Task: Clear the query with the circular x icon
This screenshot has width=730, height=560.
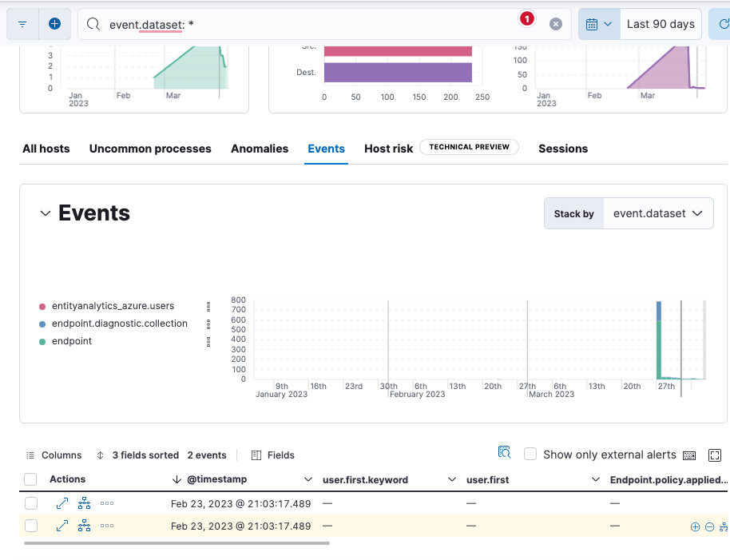Action: click(556, 23)
